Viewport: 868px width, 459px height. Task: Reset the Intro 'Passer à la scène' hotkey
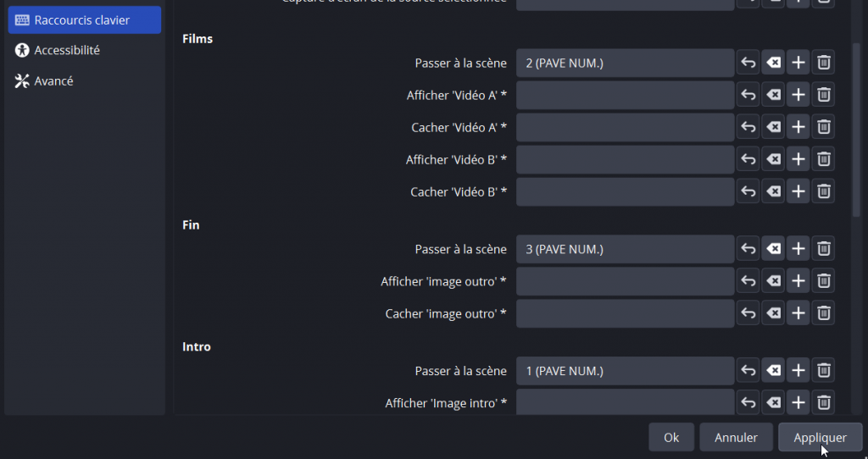tap(748, 371)
